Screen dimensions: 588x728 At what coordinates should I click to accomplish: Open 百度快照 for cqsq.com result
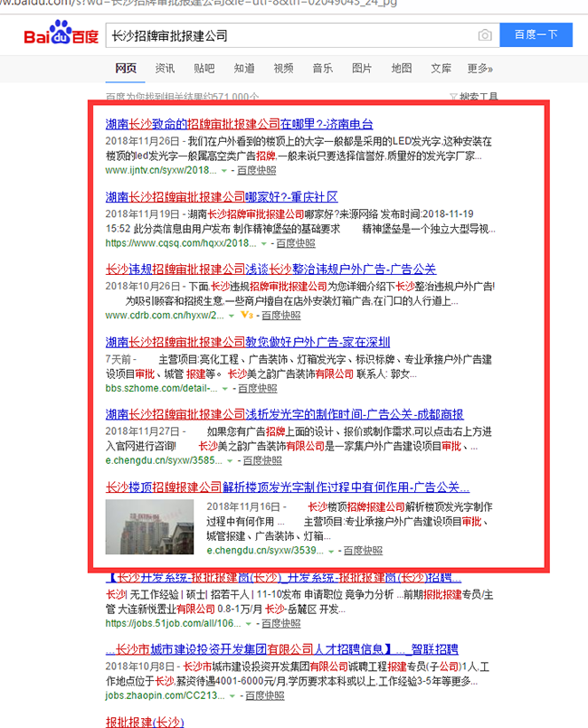click(296, 243)
